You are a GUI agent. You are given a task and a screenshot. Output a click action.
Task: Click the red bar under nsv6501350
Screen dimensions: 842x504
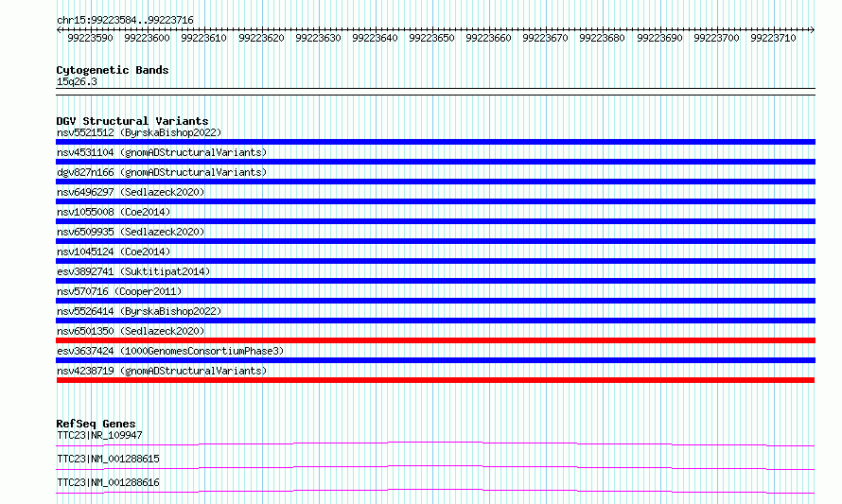(x=435, y=340)
